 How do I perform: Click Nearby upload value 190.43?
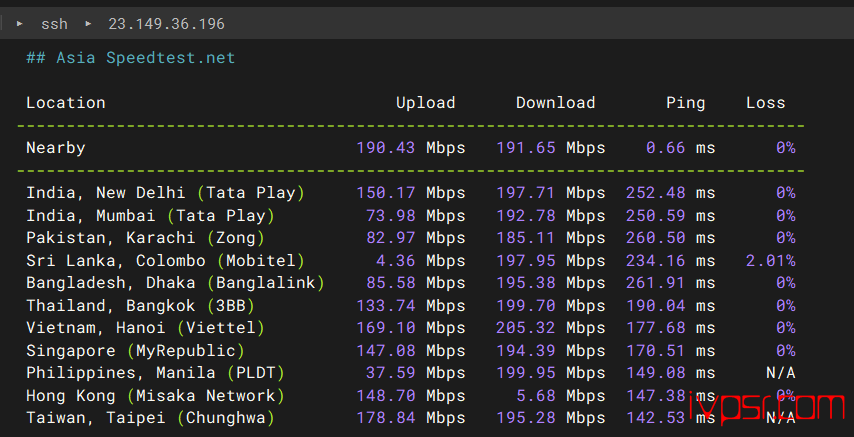(x=386, y=148)
